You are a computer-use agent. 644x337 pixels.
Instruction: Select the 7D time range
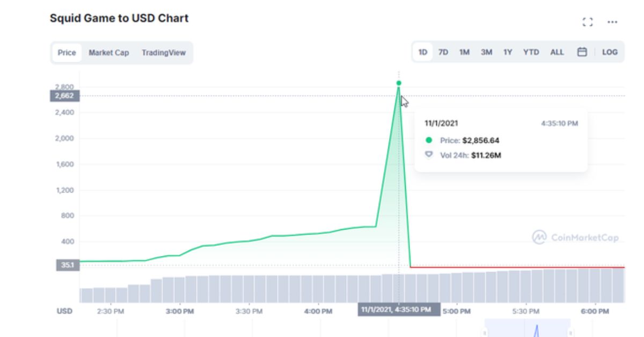tap(443, 52)
